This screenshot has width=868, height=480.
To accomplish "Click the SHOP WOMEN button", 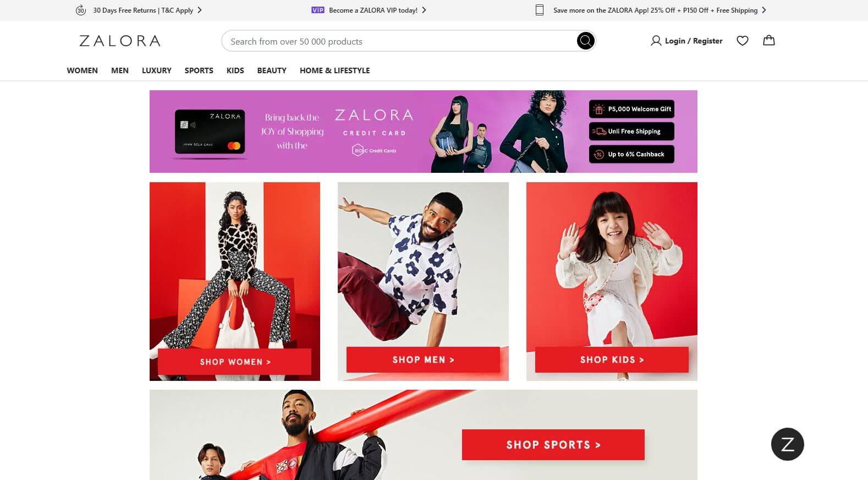I will coord(235,362).
